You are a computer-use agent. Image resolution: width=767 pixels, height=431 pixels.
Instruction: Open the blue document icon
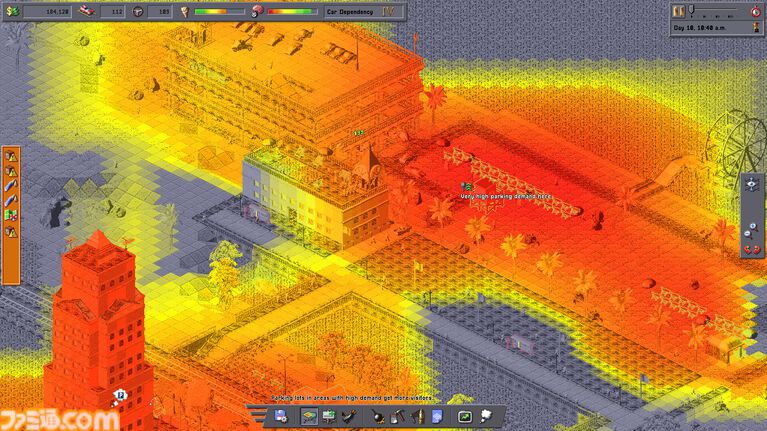pos(437,417)
